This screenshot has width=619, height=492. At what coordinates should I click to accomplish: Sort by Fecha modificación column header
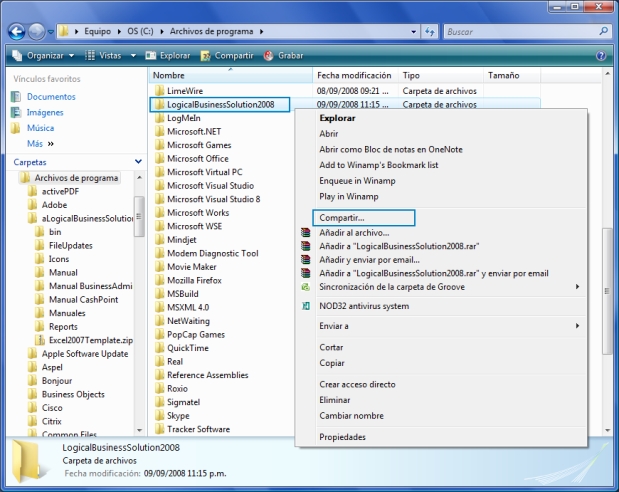355,75
